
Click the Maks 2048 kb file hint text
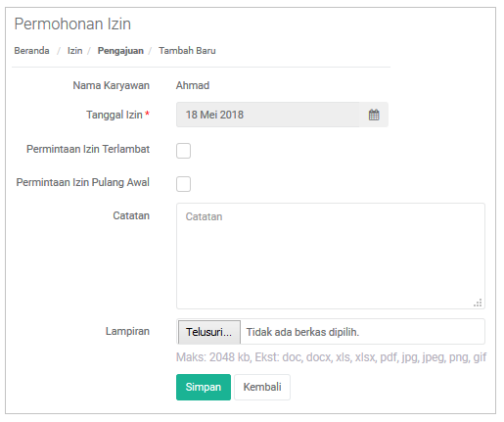click(x=332, y=357)
